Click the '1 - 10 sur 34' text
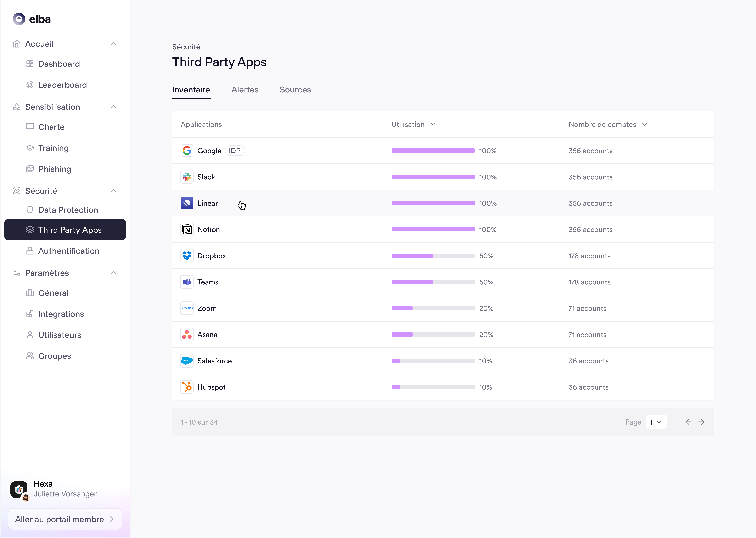756x538 pixels. 199,422
